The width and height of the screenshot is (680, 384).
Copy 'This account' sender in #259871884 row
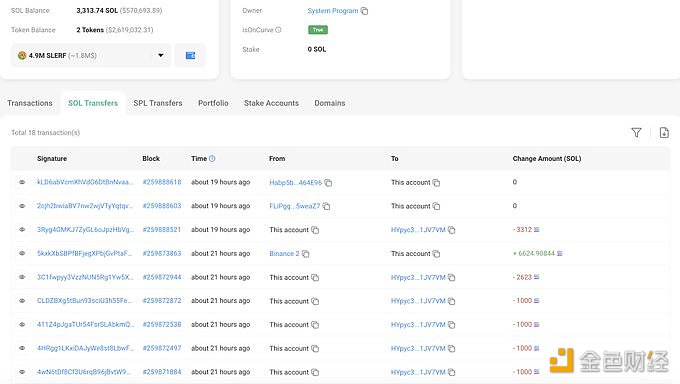(x=315, y=372)
